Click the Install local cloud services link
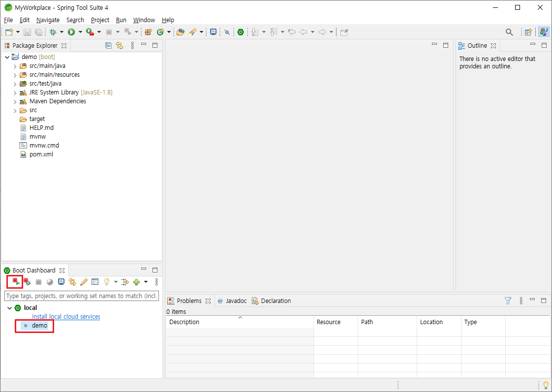The width and height of the screenshot is (552, 392). point(66,316)
